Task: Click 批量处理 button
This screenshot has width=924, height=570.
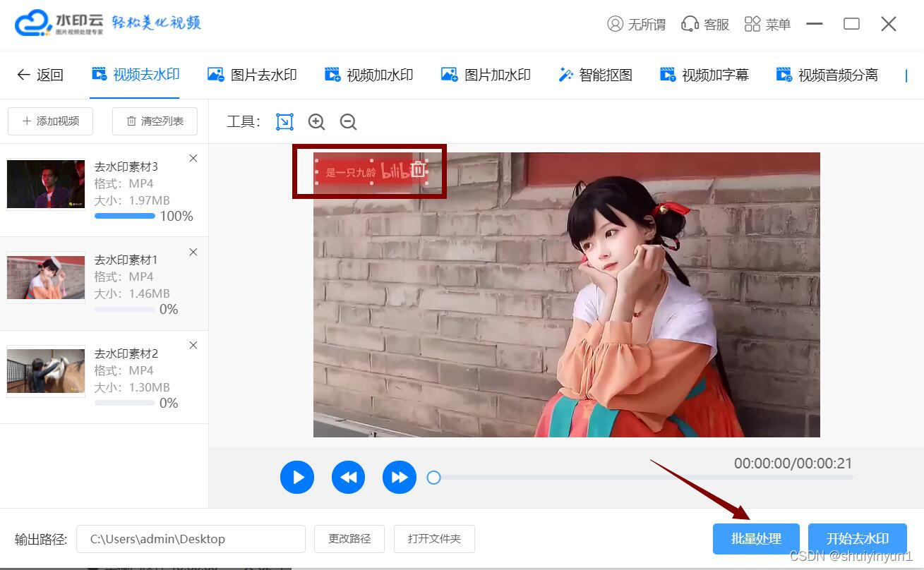Action: (756, 539)
